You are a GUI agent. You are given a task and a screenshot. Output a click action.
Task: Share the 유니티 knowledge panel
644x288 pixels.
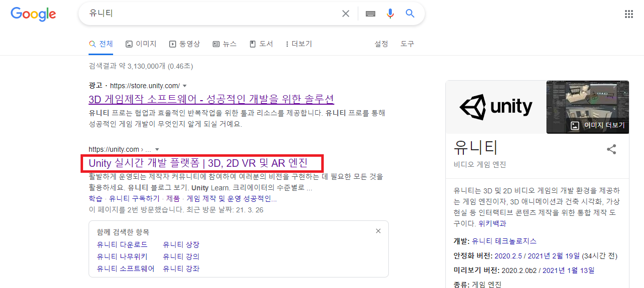click(x=611, y=149)
